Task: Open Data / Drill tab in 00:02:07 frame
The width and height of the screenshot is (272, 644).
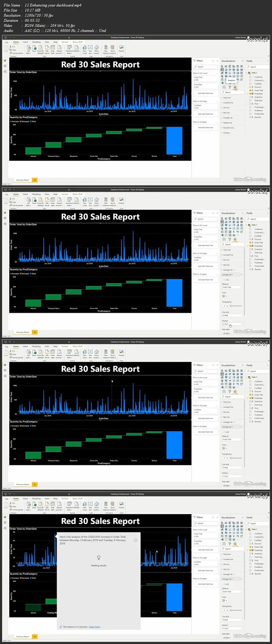Action: coord(78,346)
